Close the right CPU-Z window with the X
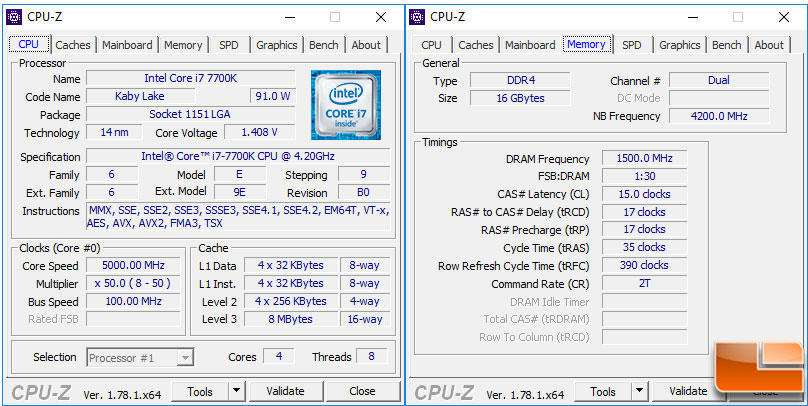 coord(784,17)
